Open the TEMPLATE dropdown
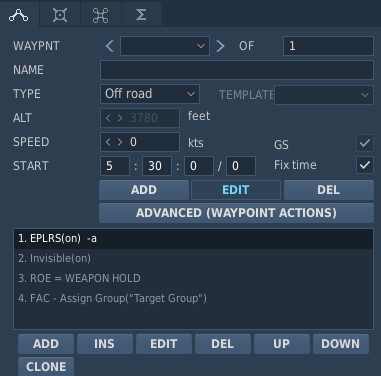Screen dimensions: 381x376 click(323, 95)
